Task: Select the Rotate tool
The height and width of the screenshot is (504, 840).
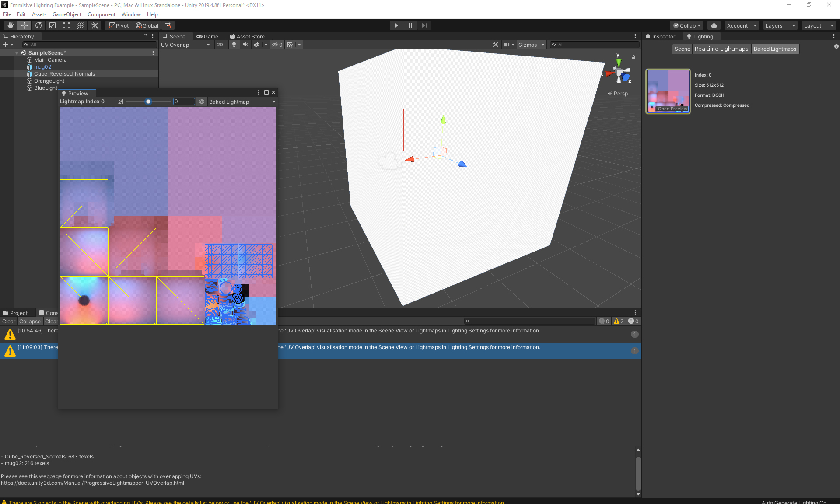Action: click(38, 25)
